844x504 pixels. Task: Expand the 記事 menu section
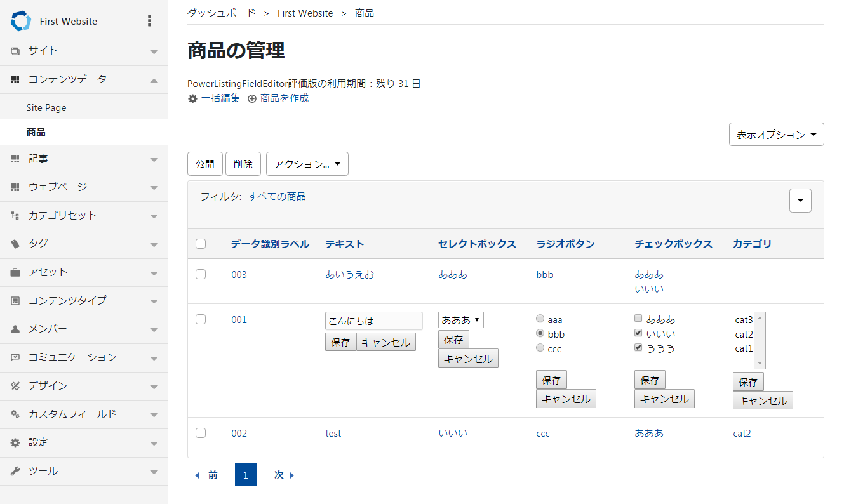(x=154, y=159)
